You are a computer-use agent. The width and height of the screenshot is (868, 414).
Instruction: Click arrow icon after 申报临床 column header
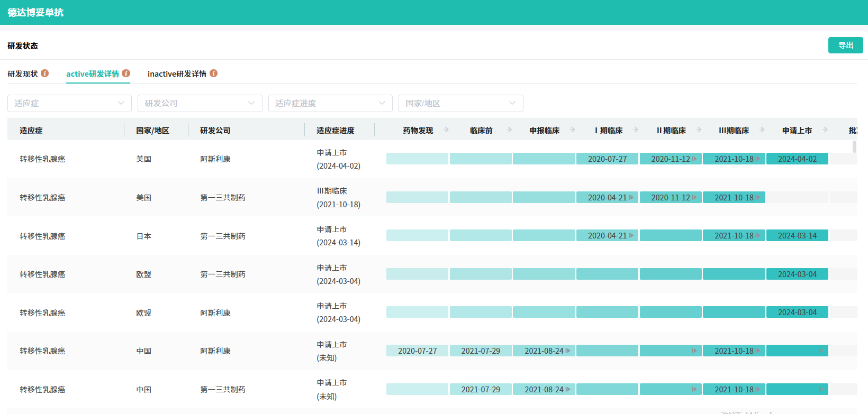[573, 130]
